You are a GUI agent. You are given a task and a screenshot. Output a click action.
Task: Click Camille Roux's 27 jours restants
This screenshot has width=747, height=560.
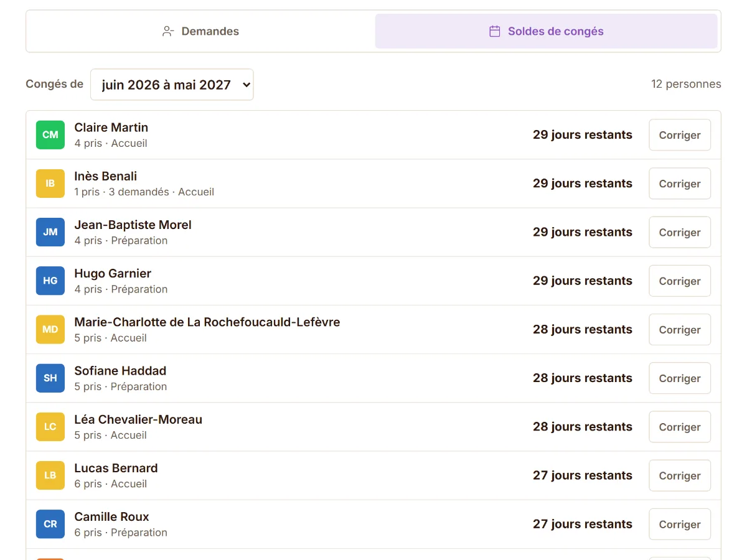[x=583, y=524]
